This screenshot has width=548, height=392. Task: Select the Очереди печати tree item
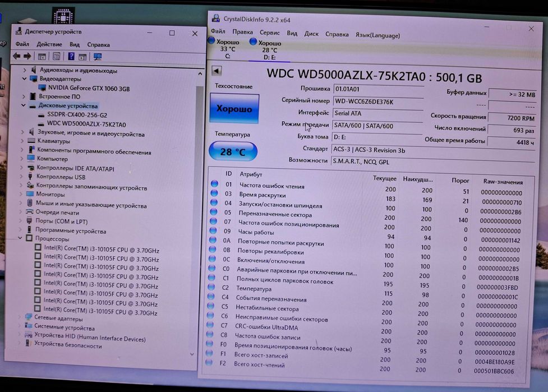[57, 212]
